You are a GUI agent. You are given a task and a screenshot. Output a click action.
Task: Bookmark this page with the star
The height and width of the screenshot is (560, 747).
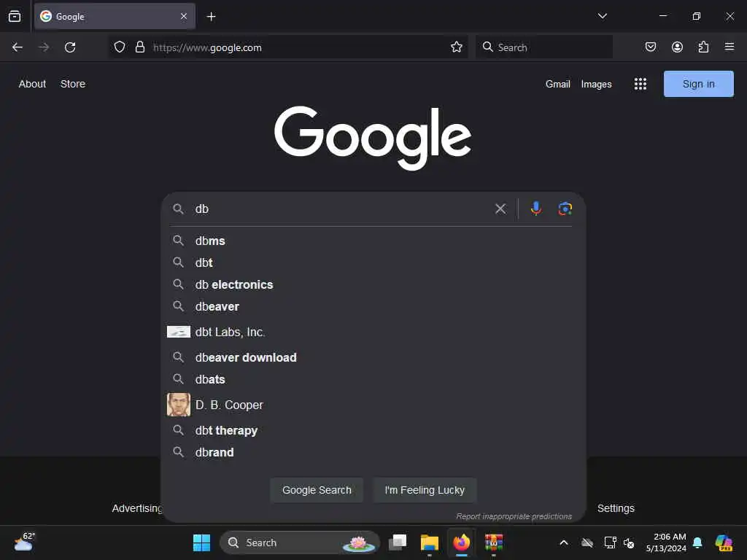pos(457,47)
